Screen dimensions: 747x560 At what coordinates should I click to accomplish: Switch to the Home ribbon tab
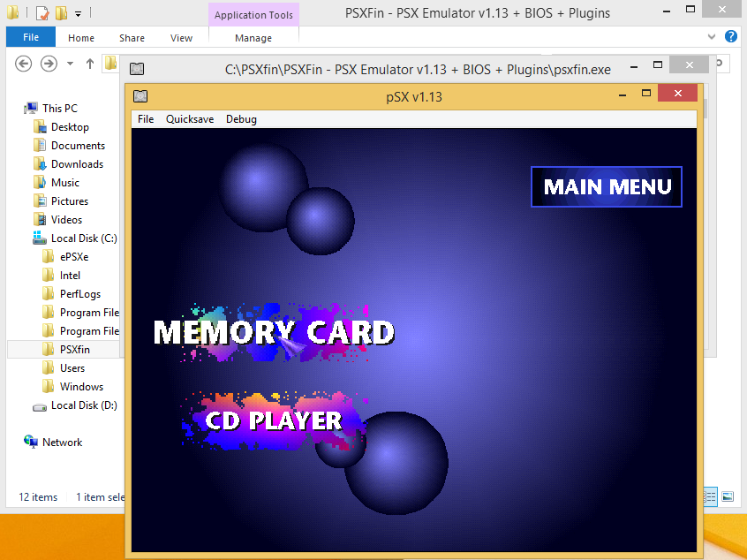click(81, 38)
